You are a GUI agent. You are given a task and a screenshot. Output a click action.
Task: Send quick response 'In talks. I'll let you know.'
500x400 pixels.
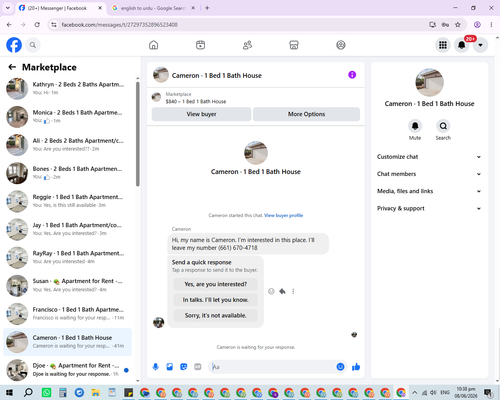coord(216,300)
